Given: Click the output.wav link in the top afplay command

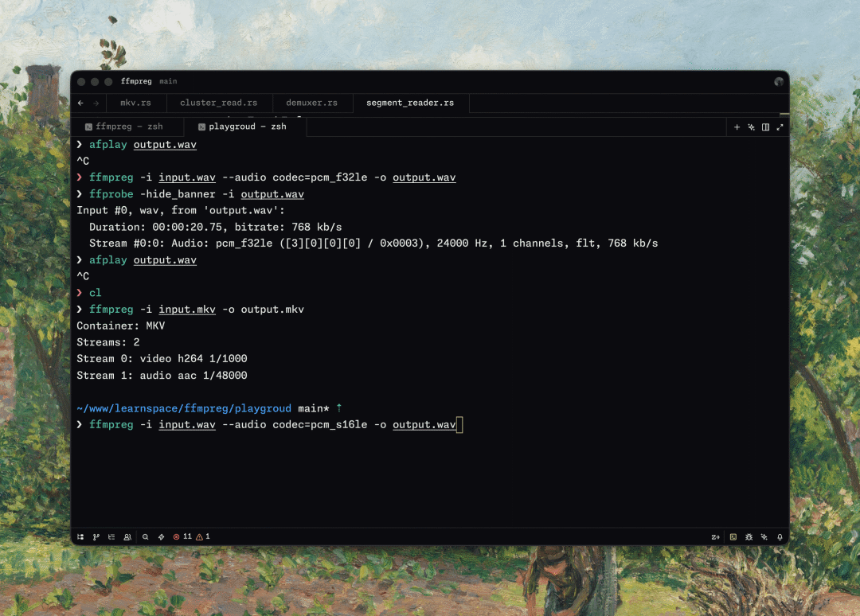Looking at the screenshot, I should pos(165,145).
